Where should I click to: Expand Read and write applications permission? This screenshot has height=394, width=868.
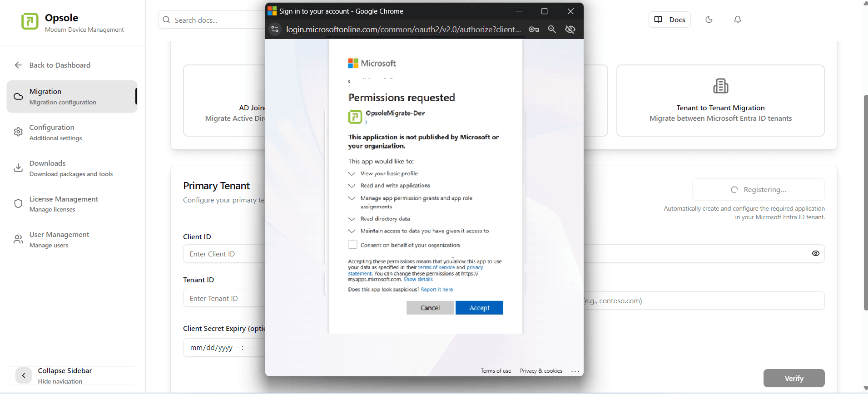(352, 186)
